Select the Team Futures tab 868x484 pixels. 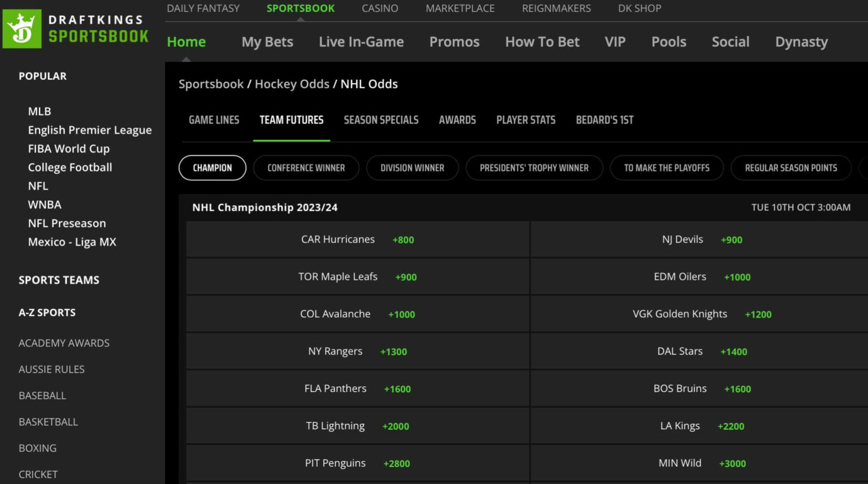point(292,120)
